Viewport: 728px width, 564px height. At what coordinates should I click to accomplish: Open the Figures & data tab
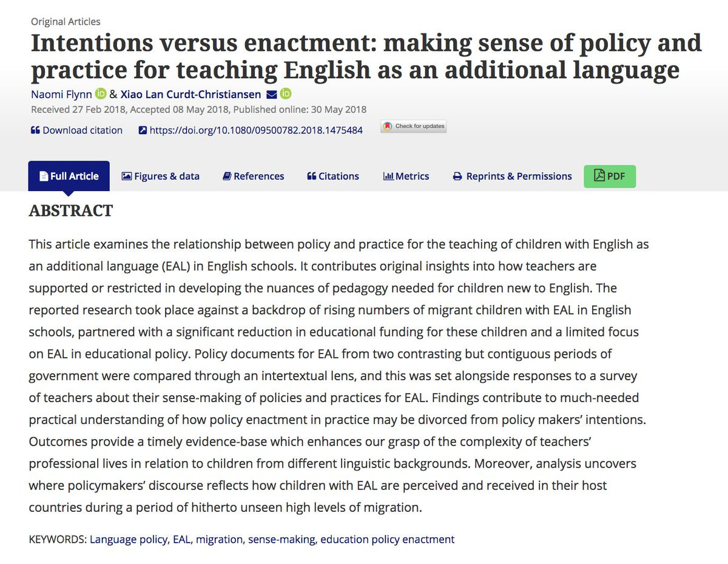tap(161, 176)
